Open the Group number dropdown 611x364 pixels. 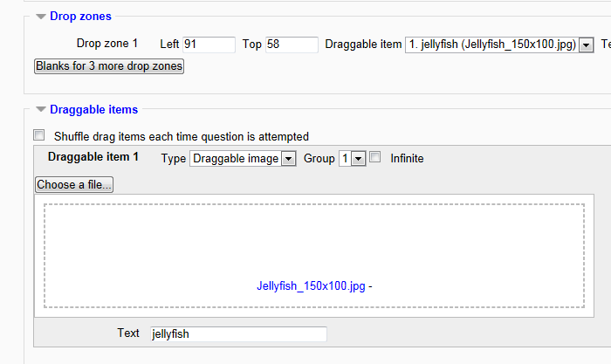[353, 159]
